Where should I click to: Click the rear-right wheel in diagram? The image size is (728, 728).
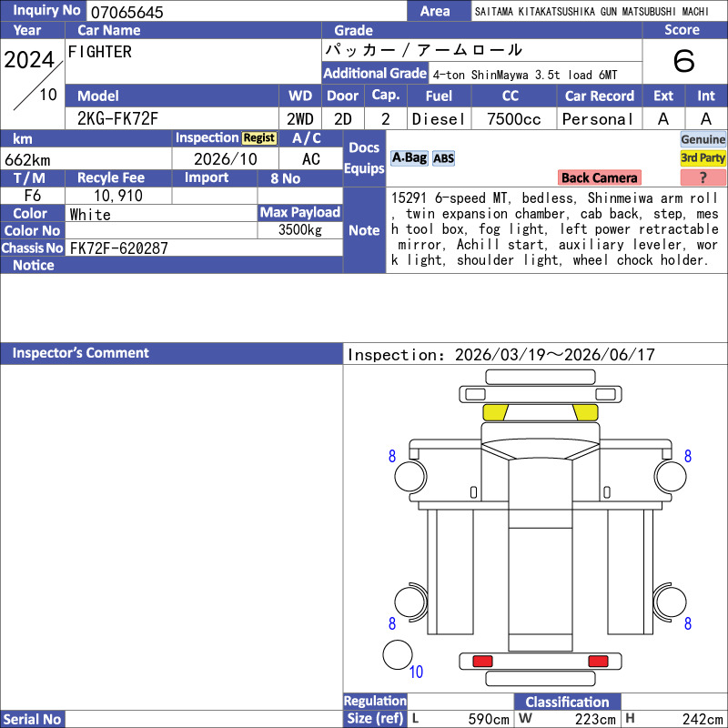coord(671,602)
